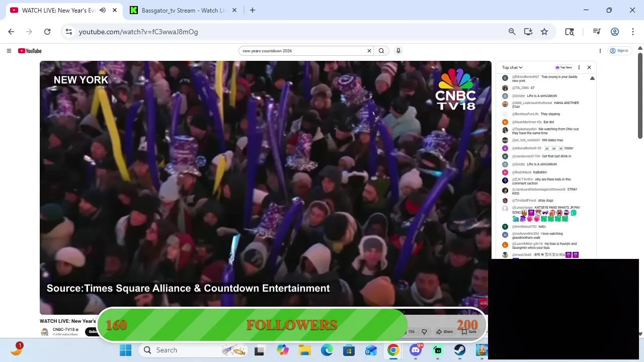Click chat user @ryanleonard1704
The image size is (644, 362).
coord(526,156)
